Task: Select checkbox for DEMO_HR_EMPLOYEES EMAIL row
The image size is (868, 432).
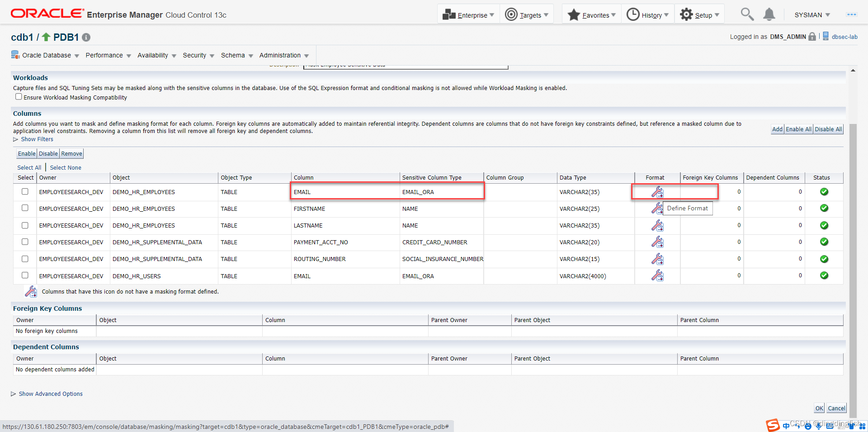Action: click(25, 191)
